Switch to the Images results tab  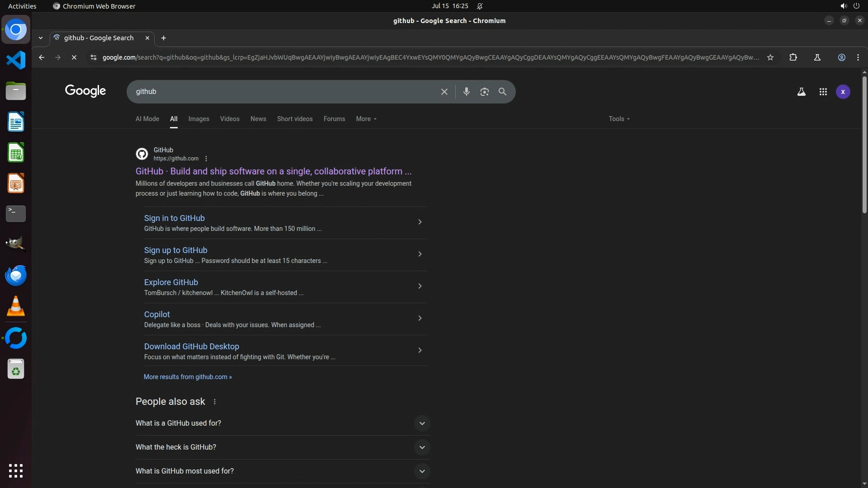point(198,119)
